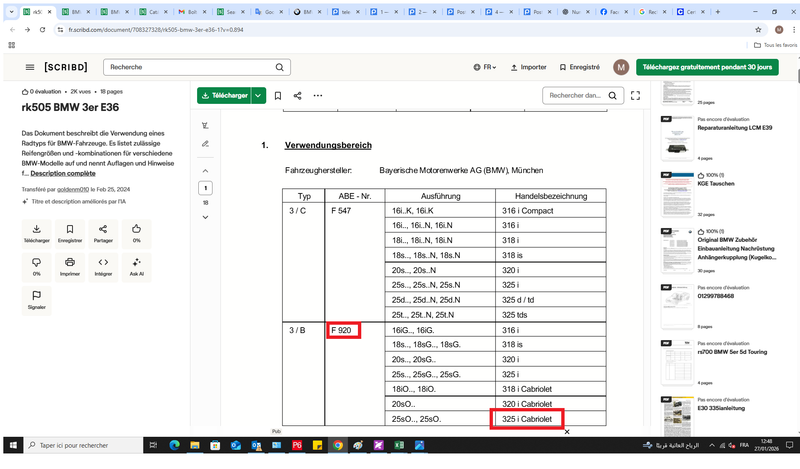Screen dimensions: 800x469
Task: Click the taskbar search box
Action: click(84, 445)
